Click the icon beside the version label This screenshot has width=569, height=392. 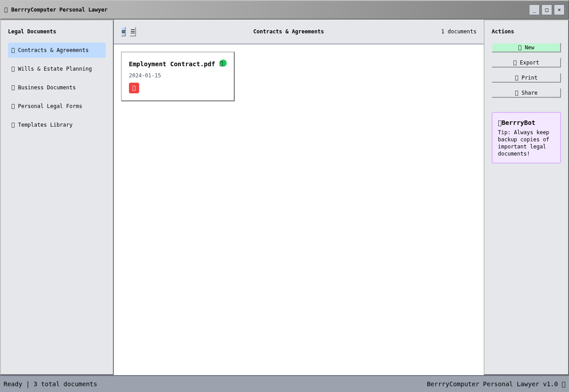point(563,384)
